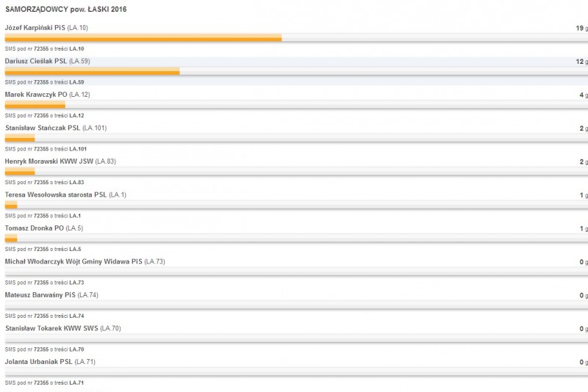Viewport: 588px width, 392px height.
Task: Click SMS instruction text with code LA.83
Action: pyautogui.click(x=44, y=182)
